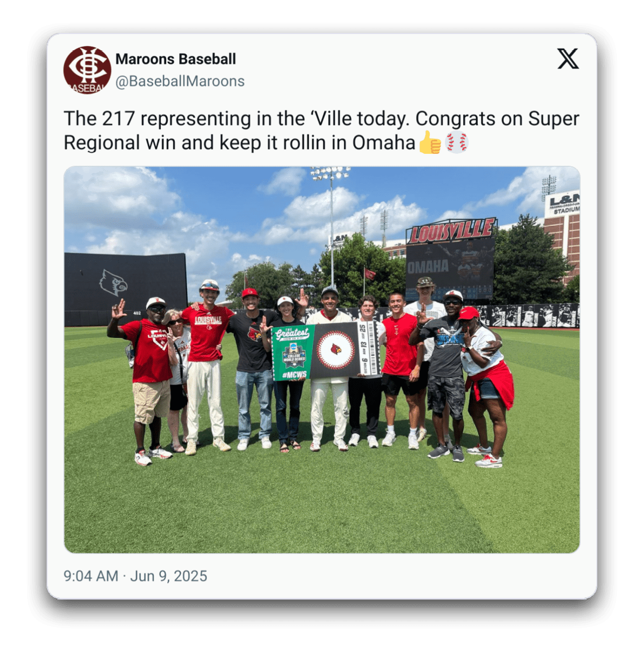Viewport: 644px width, 671px height.
Task: Click the Cardinal bird logo on outfield wall
Action: [x=113, y=283]
